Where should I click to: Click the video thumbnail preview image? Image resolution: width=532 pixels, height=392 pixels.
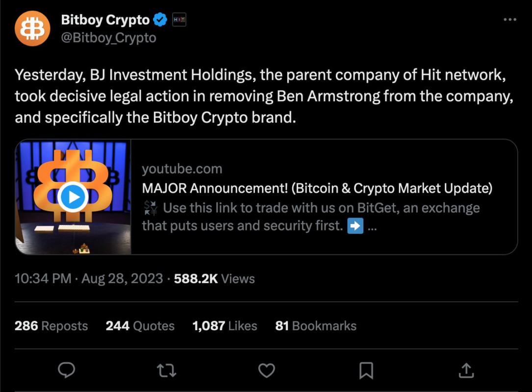[x=72, y=196]
